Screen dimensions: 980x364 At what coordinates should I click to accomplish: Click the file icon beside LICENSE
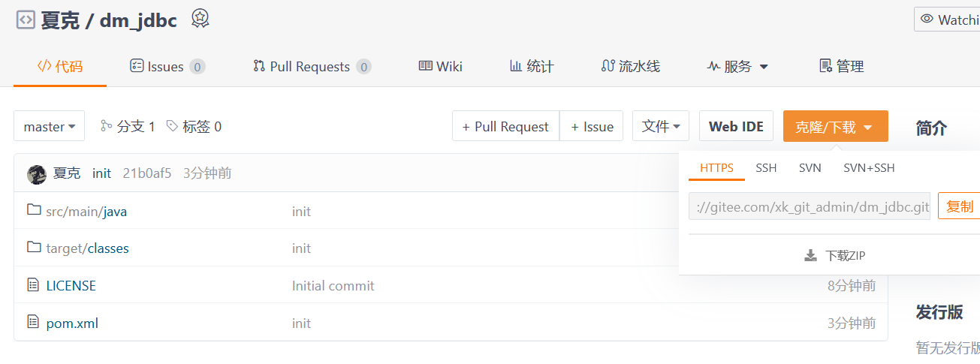(x=33, y=285)
